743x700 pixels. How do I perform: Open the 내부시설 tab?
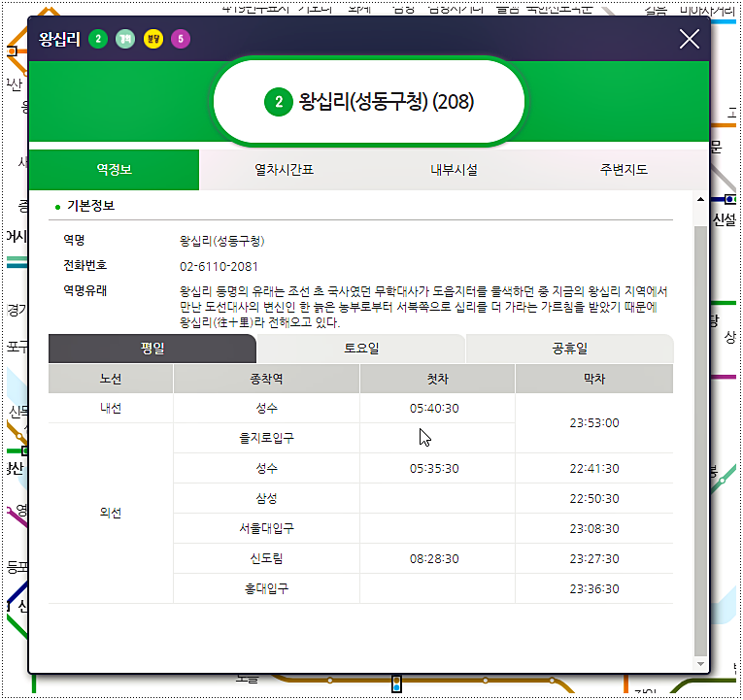[454, 170]
